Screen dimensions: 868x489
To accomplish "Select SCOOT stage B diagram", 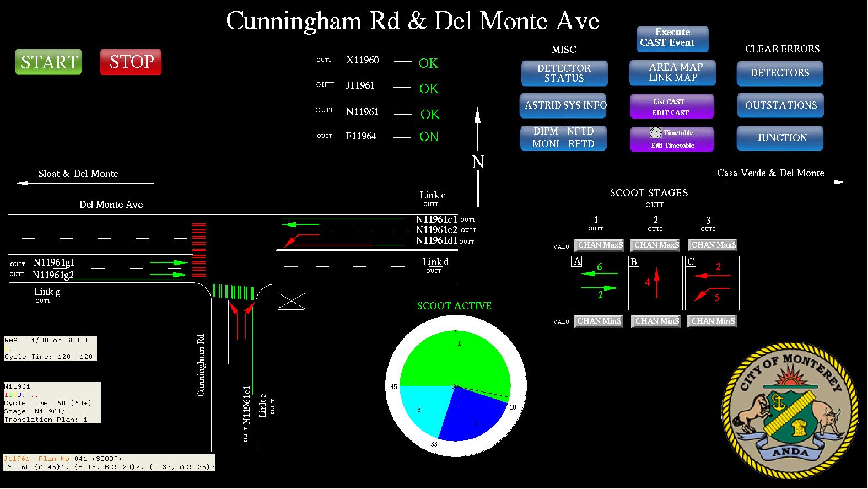I will pyautogui.click(x=655, y=283).
